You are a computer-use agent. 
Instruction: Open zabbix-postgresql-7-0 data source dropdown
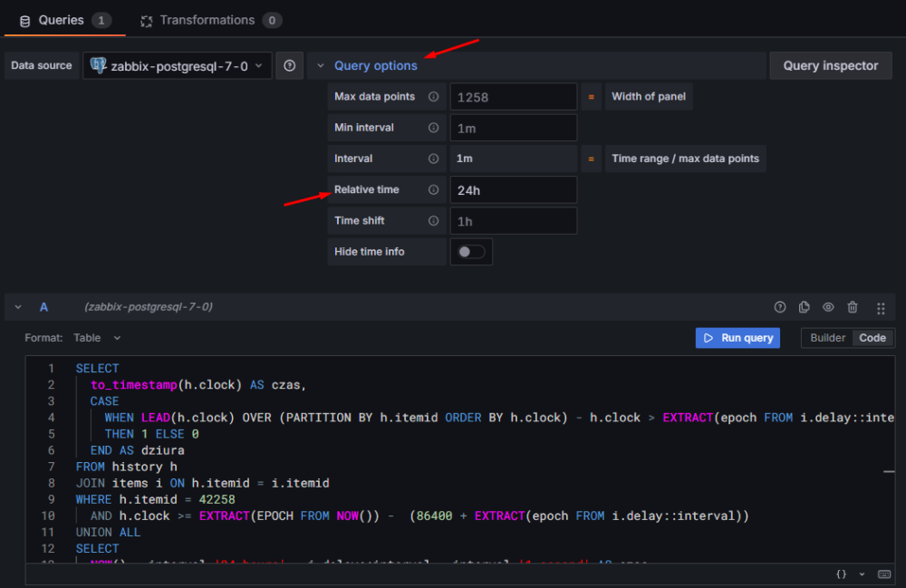[178, 66]
